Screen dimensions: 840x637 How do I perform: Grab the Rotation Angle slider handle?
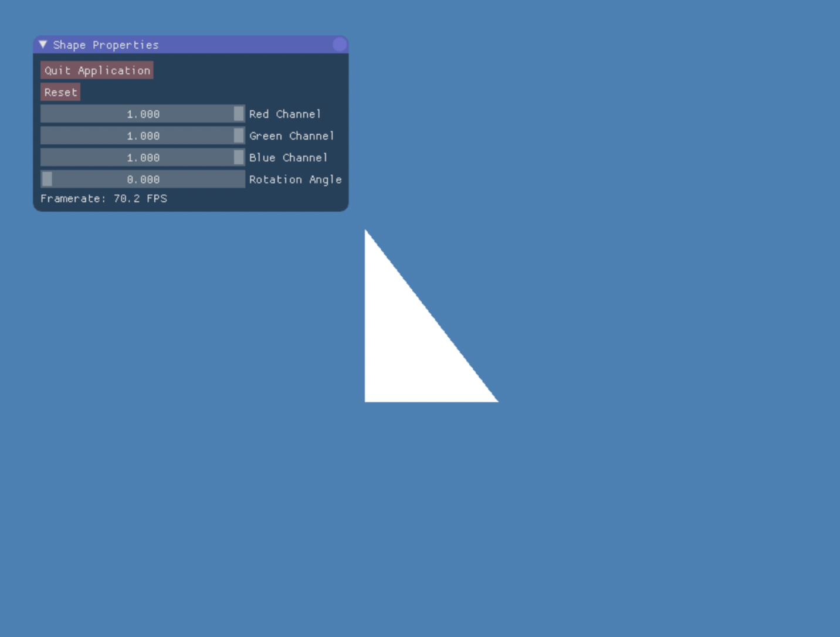[48, 179]
